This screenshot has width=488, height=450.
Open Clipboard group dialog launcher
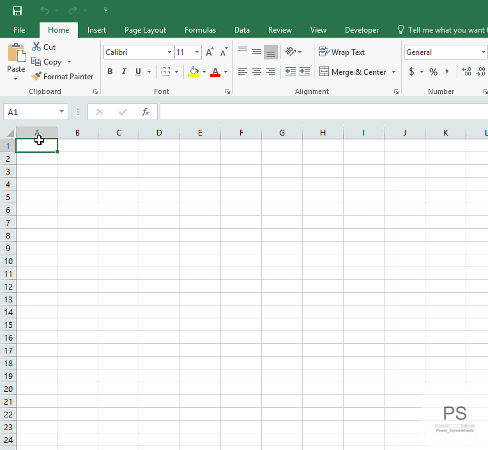point(95,92)
